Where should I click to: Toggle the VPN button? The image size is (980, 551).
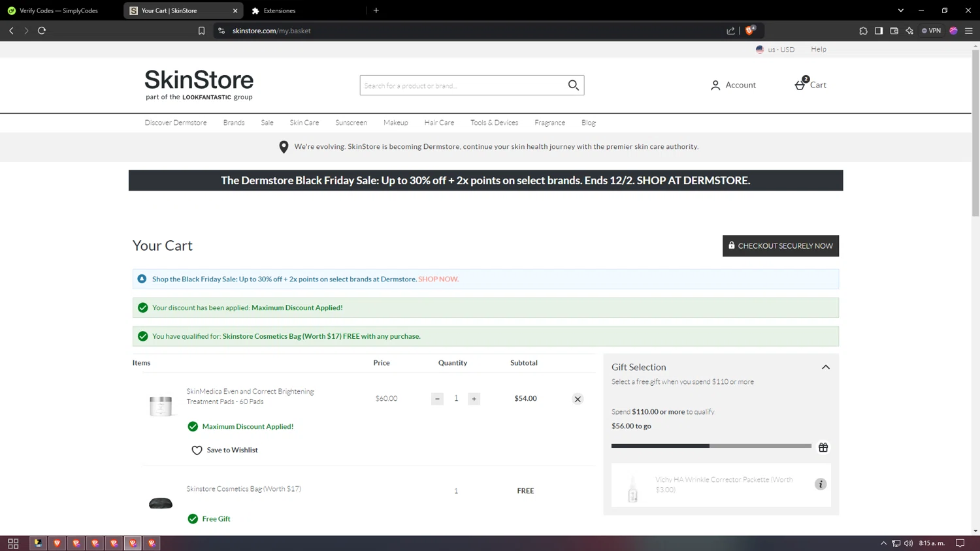[x=932, y=31]
